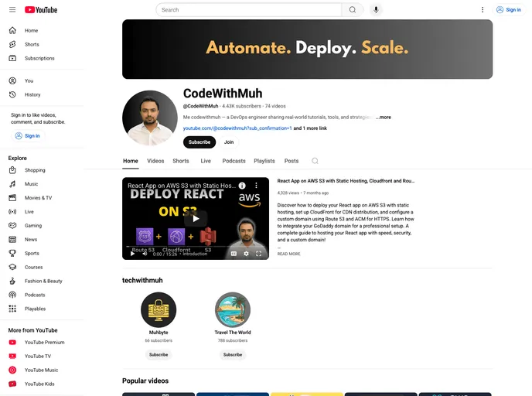
Task: Switch to the channel Live tab
Action: [206, 161]
